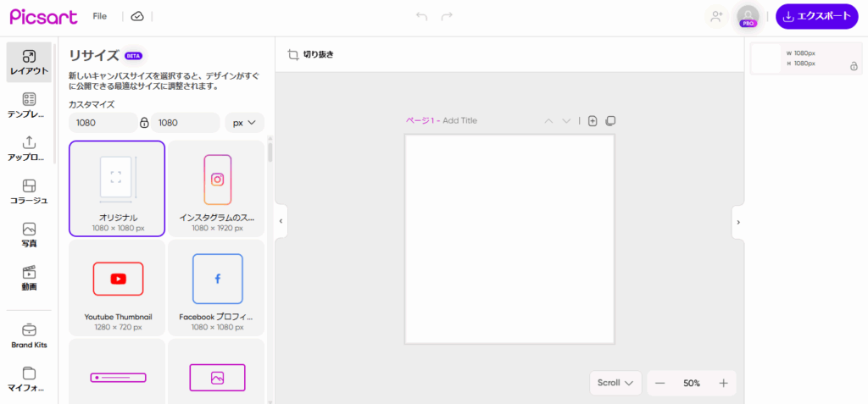Open the PRO profile avatar menu

tap(748, 17)
